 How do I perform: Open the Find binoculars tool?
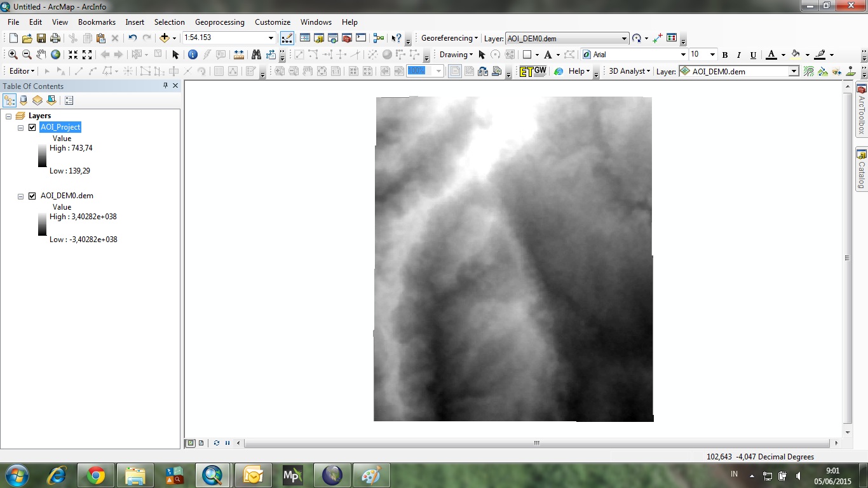click(256, 55)
